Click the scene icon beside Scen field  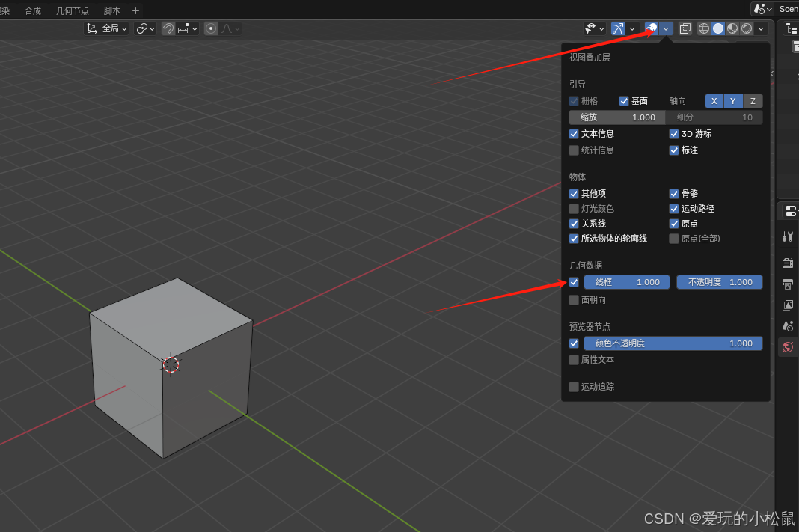(x=759, y=9)
